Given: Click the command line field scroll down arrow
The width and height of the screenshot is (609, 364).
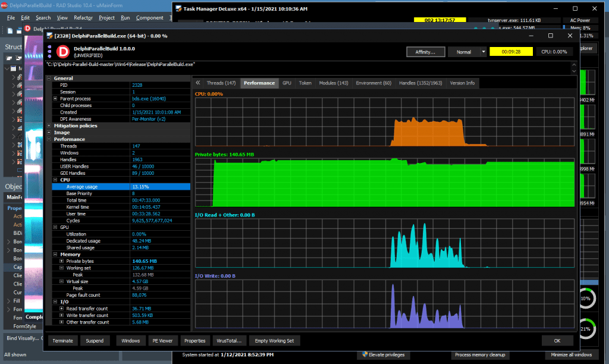Looking at the screenshot, I should [x=574, y=71].
